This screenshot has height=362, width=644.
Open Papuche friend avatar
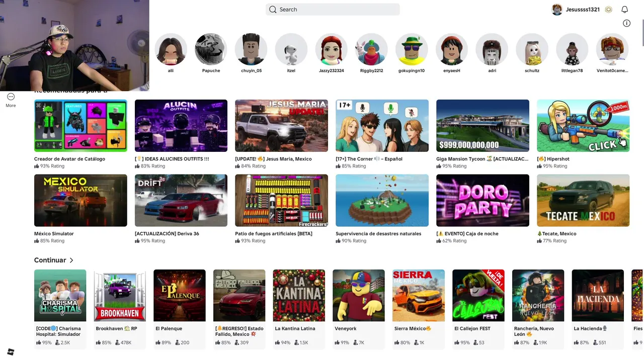(211, 50)
